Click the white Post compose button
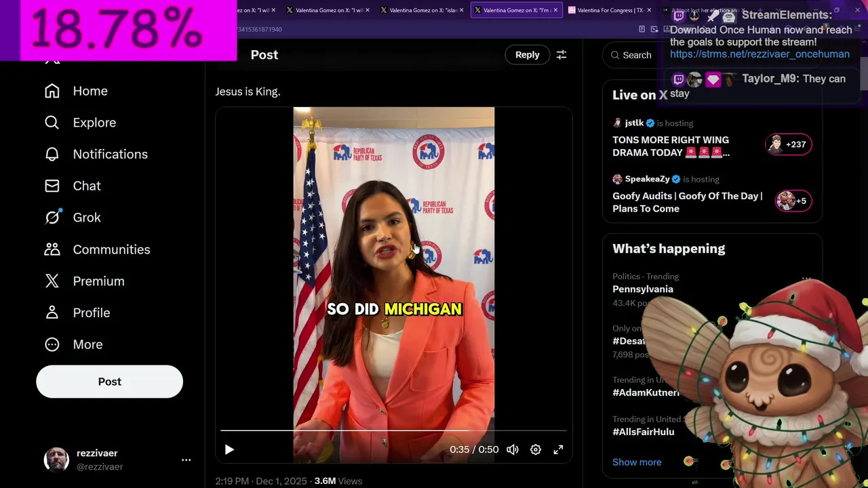Screen dimensions: 868x488 click(x=109, y=382)
